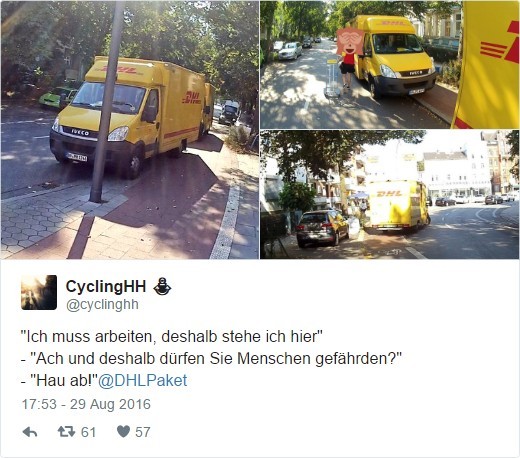This screenshot has width=520, height=458.
Task: Open the CyclingHH profile avatar
Action: click(x=39, y=292)
